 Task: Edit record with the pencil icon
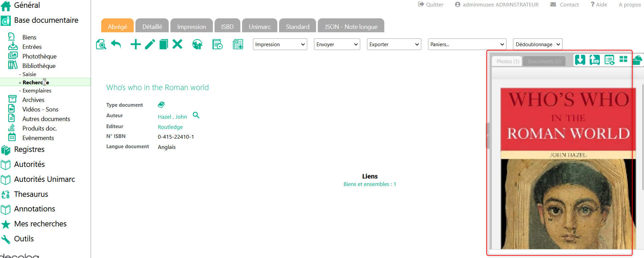point(150,44)
